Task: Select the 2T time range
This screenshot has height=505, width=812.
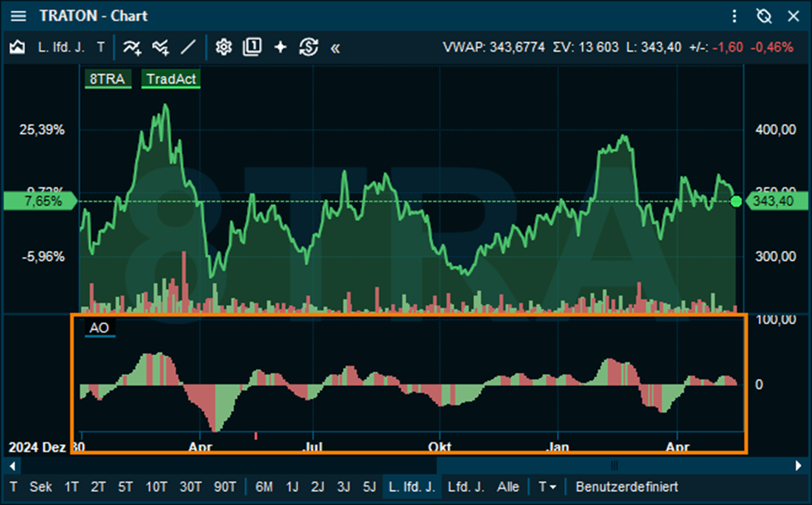Action: (98, 487)
